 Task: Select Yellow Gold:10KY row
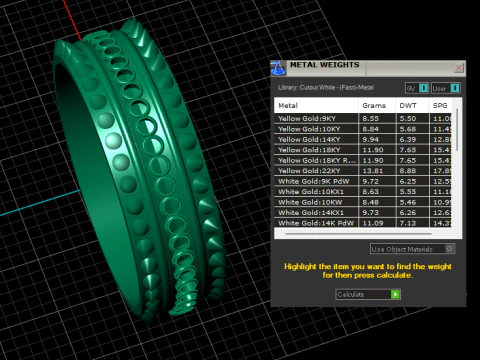[x=363, y=129]
